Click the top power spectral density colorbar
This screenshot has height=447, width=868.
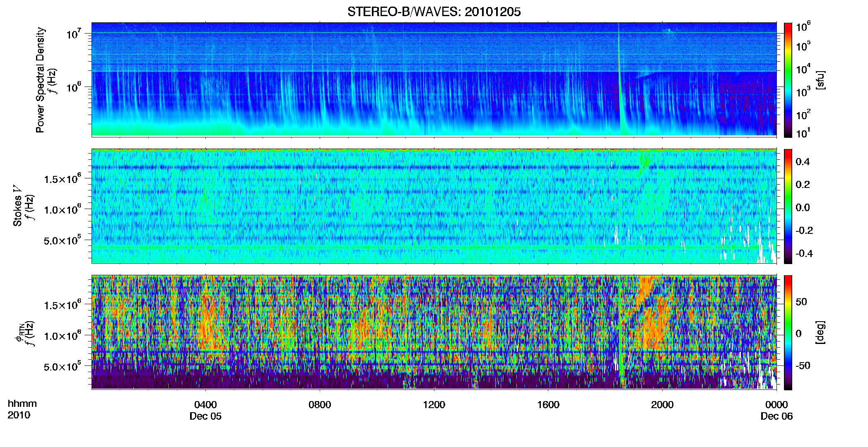click(x=788, y=80)
